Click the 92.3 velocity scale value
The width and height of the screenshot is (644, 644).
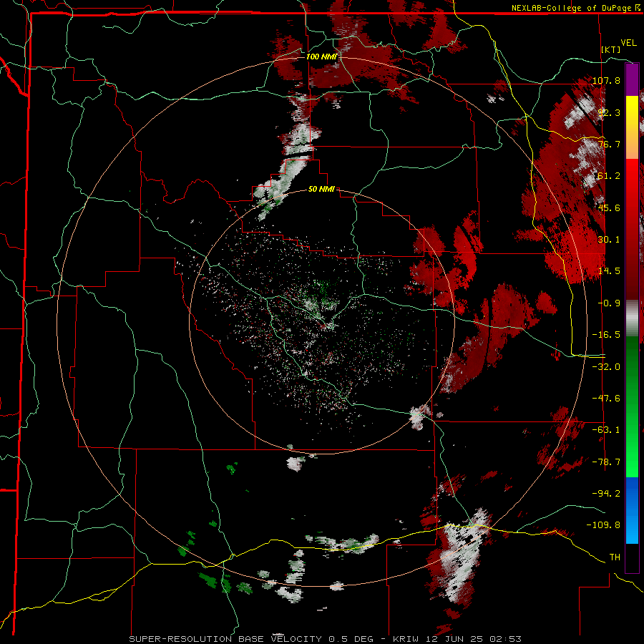pyautogui.click(x=609, y=112)
